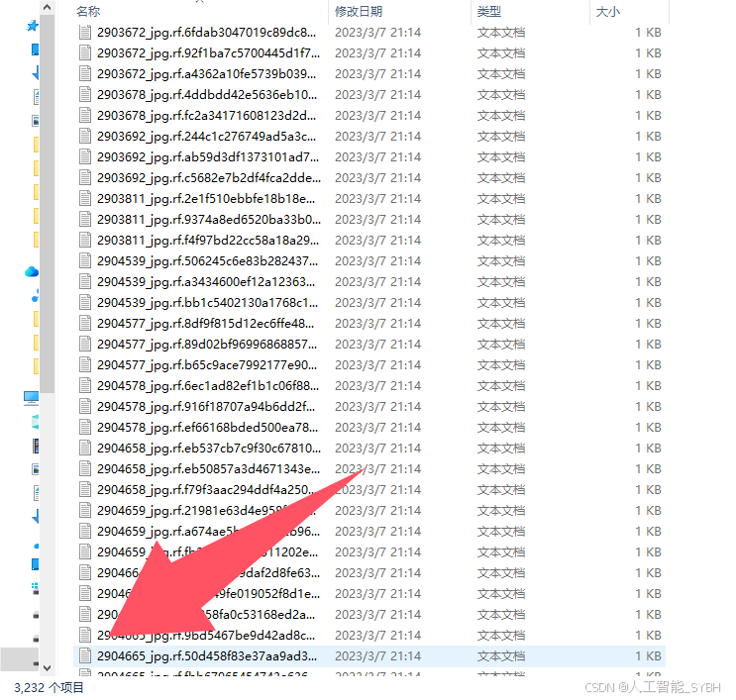Select file name 2904578_jpg.rf.916f18707a94b6dd2f...
Viewport: 736px width, 700px height.
[x=206, y=407]
